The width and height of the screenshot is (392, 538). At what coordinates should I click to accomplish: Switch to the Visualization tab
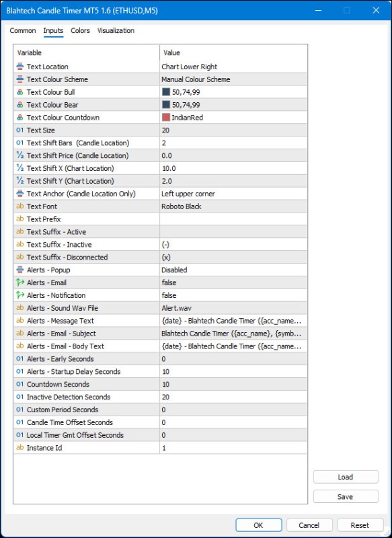tap(116, 30)
